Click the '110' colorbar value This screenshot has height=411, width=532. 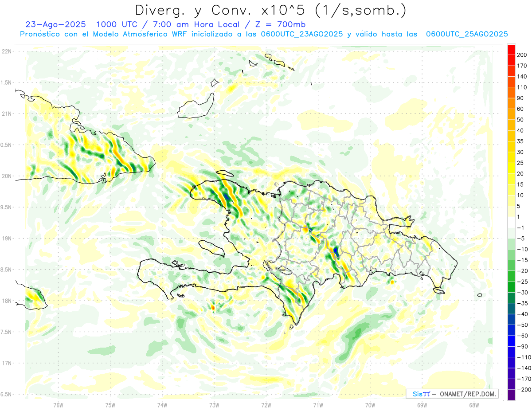pos(522,87)
